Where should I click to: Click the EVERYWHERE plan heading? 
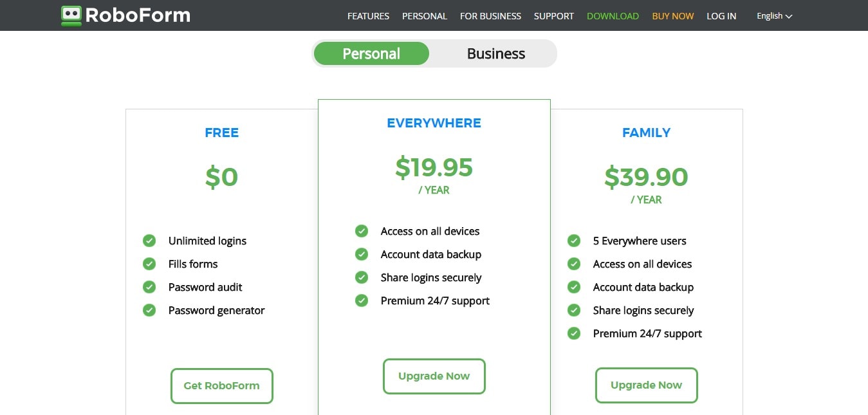pos(434,123)
